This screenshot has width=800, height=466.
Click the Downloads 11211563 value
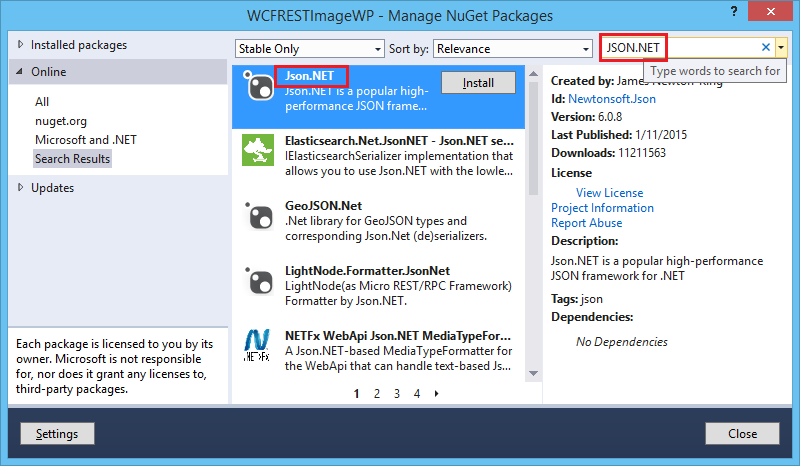coord(642,153)
